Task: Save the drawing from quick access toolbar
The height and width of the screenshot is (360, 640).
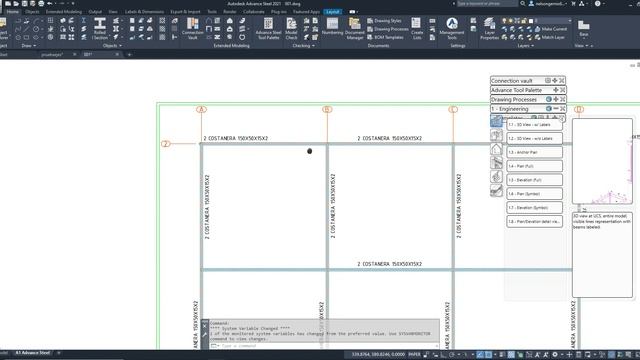Action: (x=24, y=3)
